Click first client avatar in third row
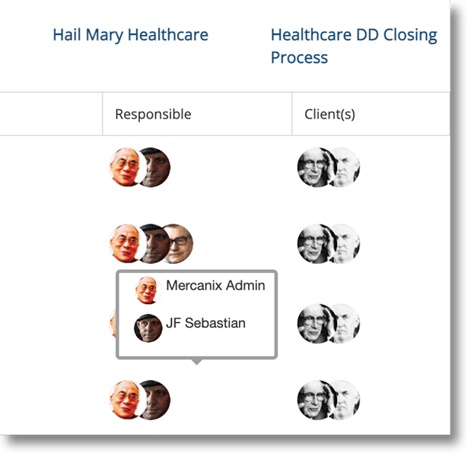Viewport: 474px width, 462px height. [314, 323]
